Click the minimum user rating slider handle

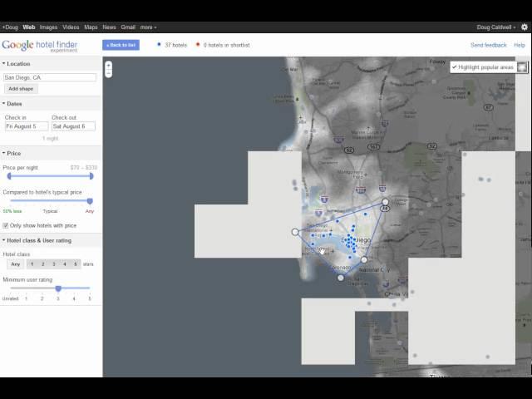[58, 288]
